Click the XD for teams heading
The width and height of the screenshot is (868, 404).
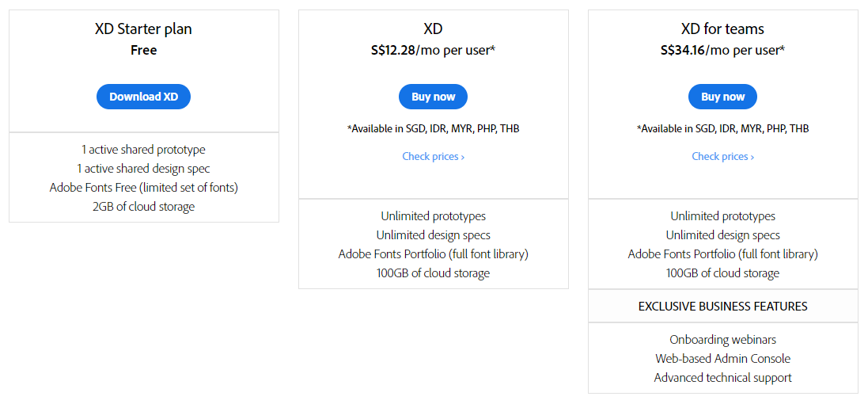(x=722, y=29)
